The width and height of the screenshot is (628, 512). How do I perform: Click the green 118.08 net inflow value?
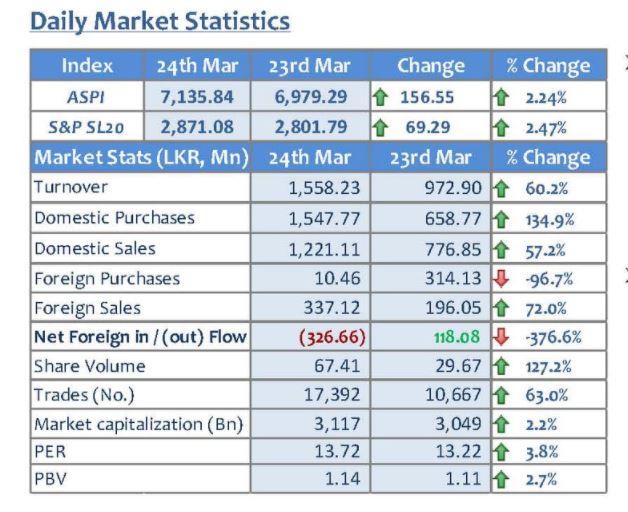pos(457,336)
